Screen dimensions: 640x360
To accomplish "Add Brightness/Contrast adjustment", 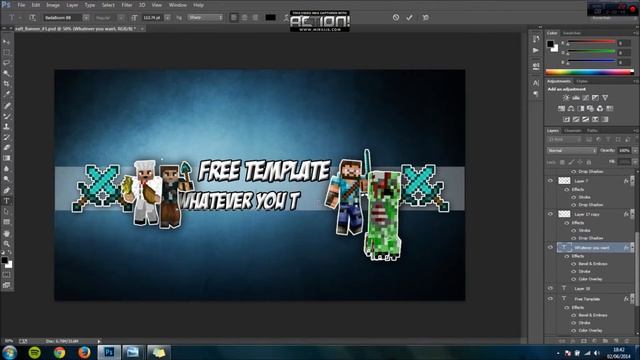I will tap(566, 98).
